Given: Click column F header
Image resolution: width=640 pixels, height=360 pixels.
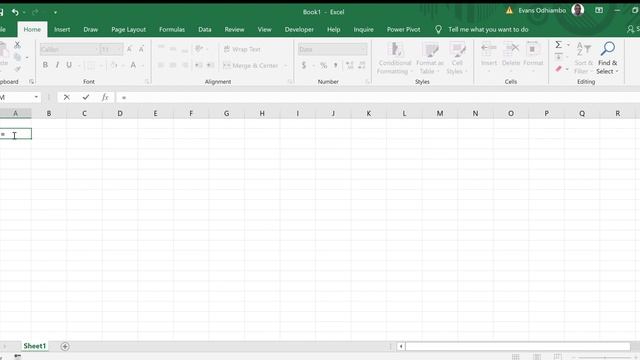Looking at the screenshot, I should tap(191, 113).
